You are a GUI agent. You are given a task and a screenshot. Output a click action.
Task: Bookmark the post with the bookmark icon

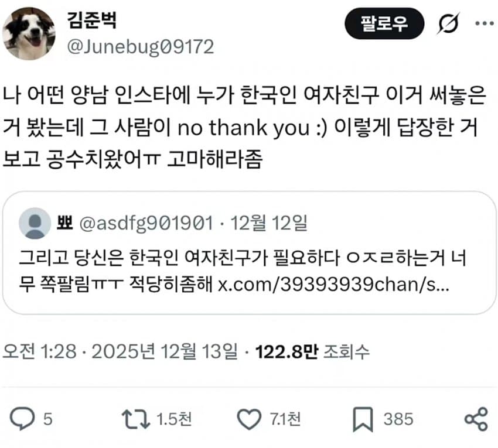coord(363,419)
